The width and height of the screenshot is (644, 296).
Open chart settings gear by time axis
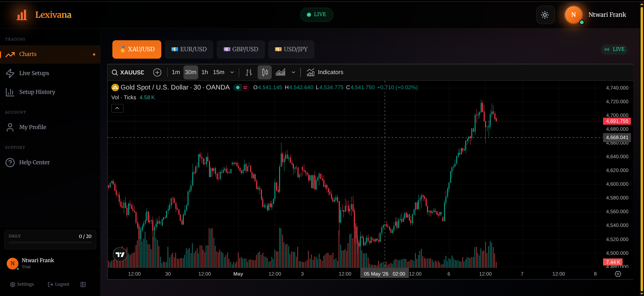[618, 274]
